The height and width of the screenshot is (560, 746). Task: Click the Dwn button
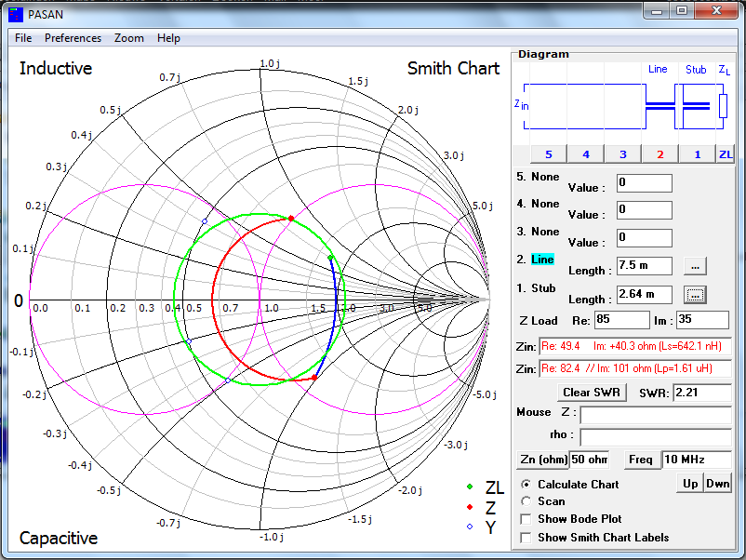pos(717,484)
